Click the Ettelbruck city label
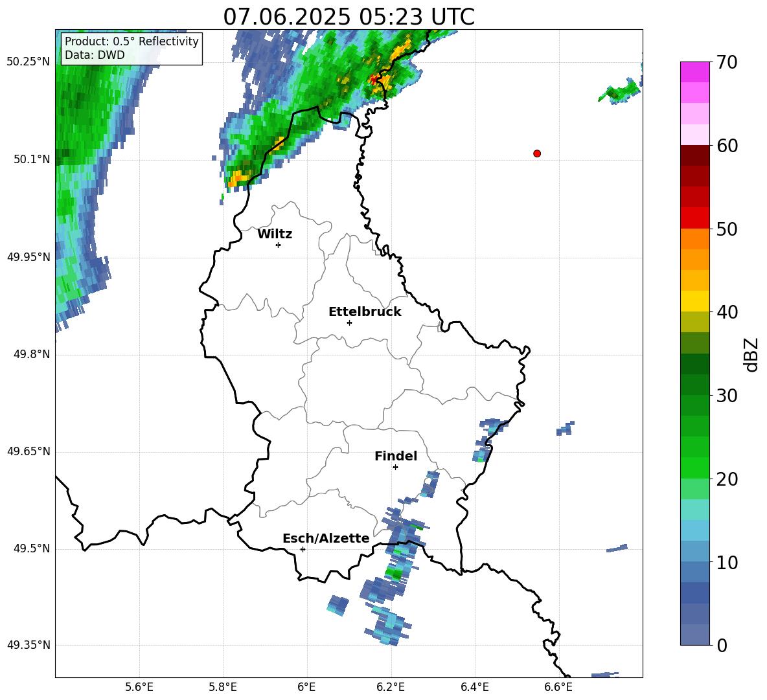This screenshot has width=767, height=700. click(x=365, y=312)
